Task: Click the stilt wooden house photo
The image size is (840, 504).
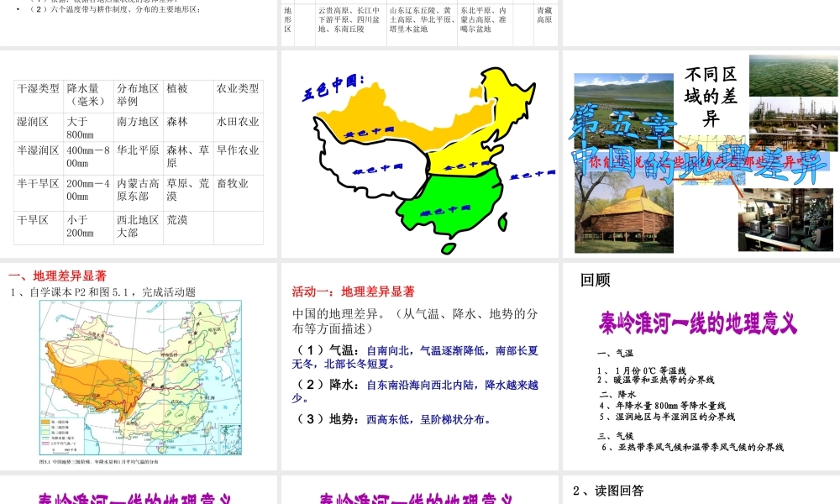Action: 623,213
